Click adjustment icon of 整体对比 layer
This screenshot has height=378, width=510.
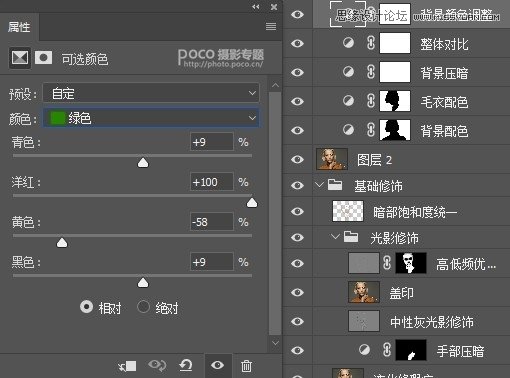(348, 43)
